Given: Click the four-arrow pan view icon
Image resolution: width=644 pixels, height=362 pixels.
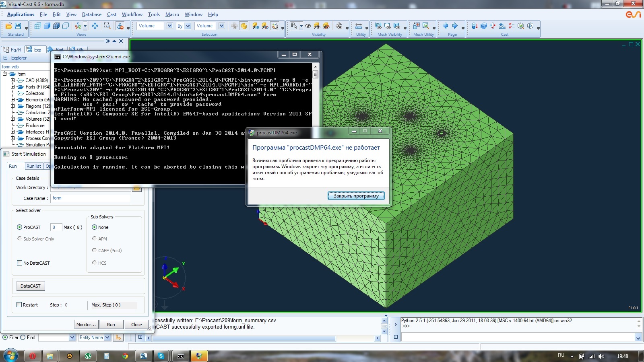Looking at the screenshot, I should (x=95, y=26).
